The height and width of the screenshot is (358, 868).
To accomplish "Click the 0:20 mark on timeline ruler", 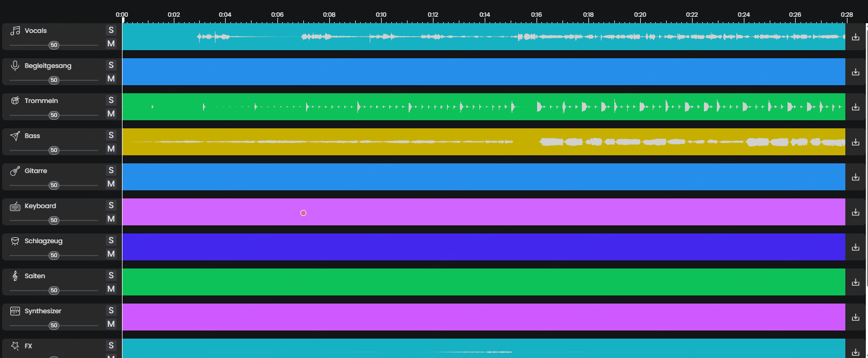I will (x=640, y=15).
